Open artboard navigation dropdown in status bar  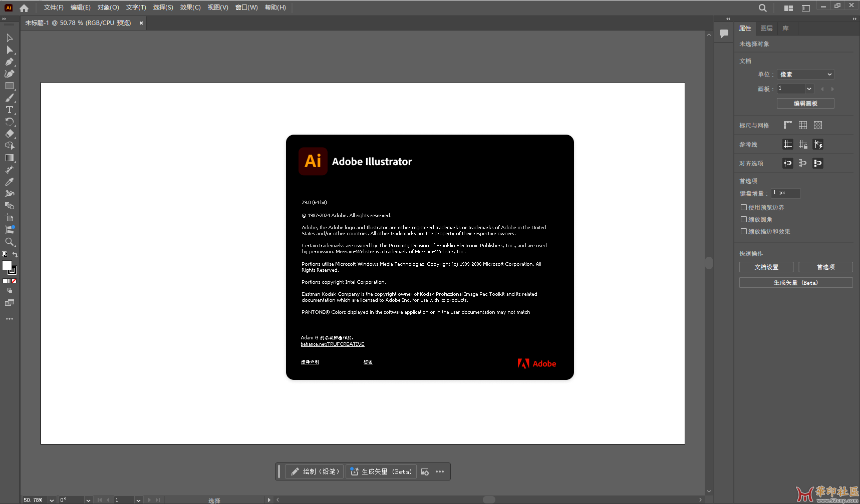138,500
